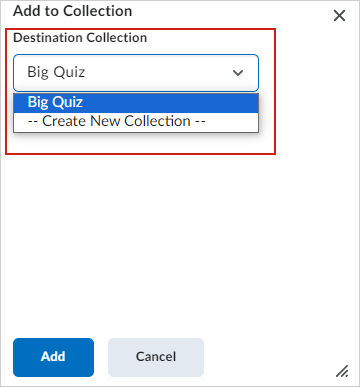Select the highlighted Big Quiz option
The width and height of the screenshot is (360, 387).
tap(136, 103)
